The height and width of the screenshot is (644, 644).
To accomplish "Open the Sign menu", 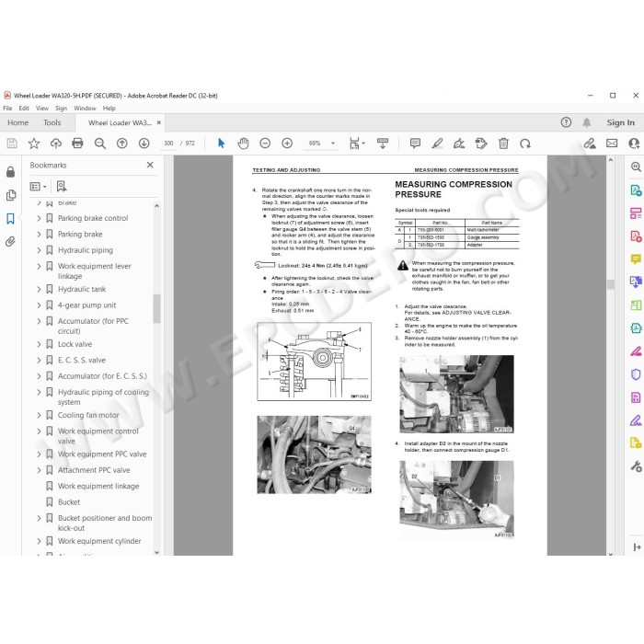I will [62, 109].
